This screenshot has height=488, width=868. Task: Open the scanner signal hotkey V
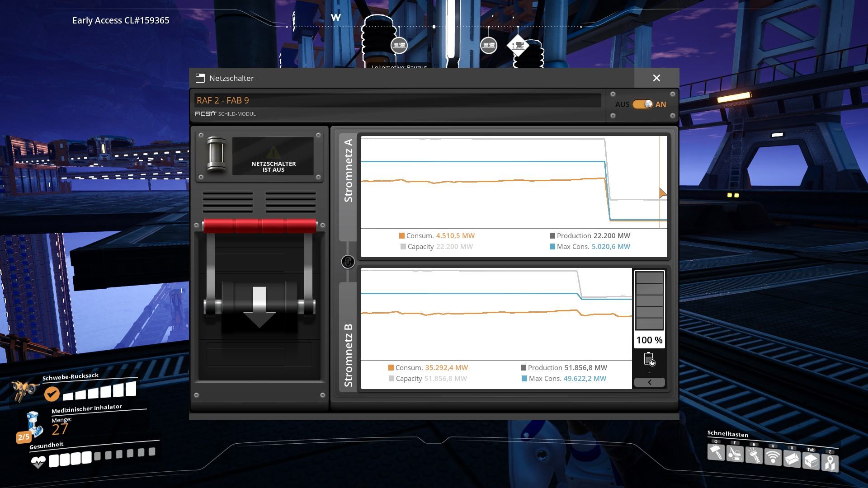[x=773, y=457]
